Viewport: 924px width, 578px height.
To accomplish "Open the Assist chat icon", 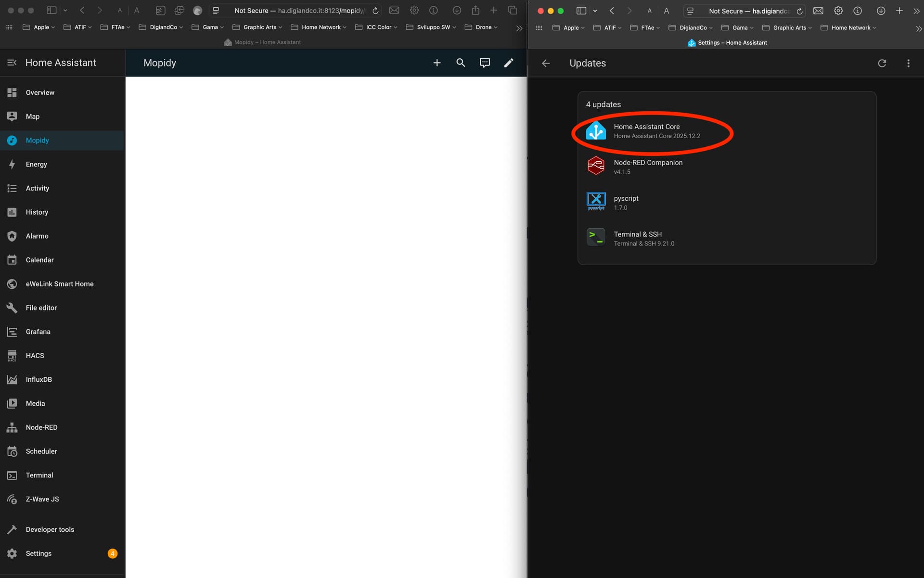I will [x=485, y=63].
